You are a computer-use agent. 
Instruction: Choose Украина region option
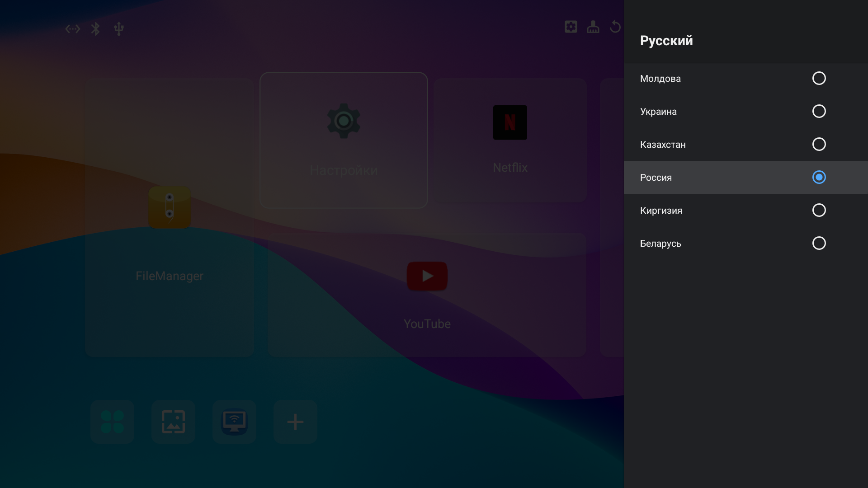819,111
